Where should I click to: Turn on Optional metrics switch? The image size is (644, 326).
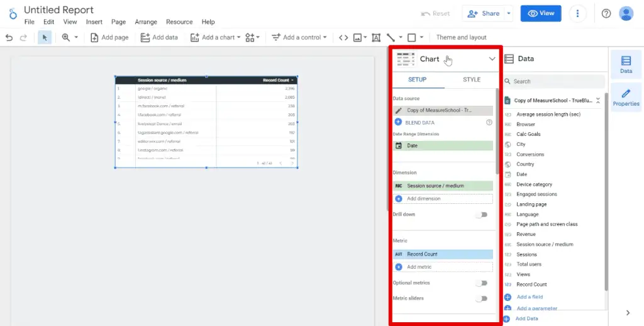click(481, 283)
